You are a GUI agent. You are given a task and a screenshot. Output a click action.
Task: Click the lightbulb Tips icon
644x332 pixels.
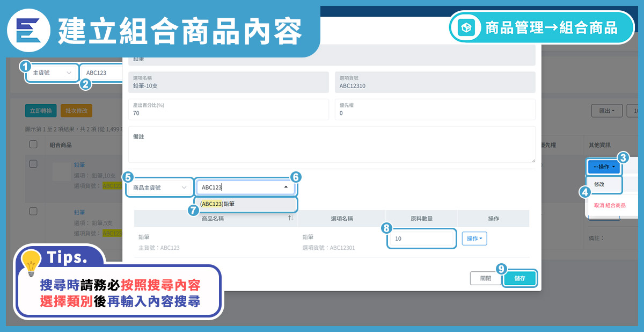[31, 263]
